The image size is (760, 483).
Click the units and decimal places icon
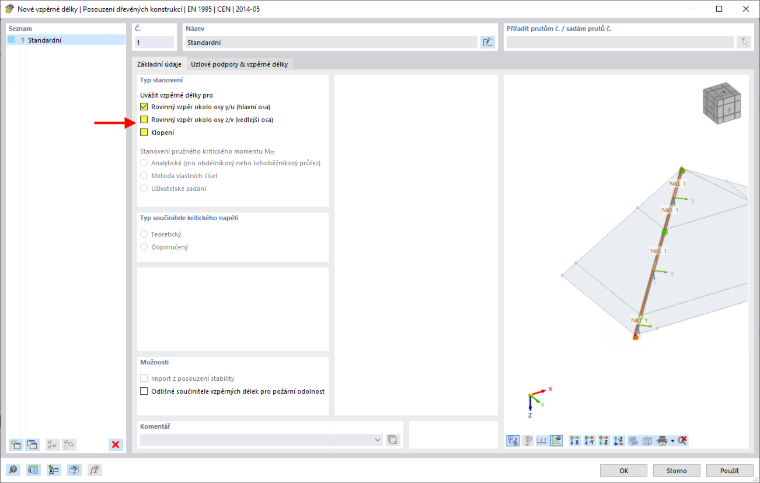[33, 469]
